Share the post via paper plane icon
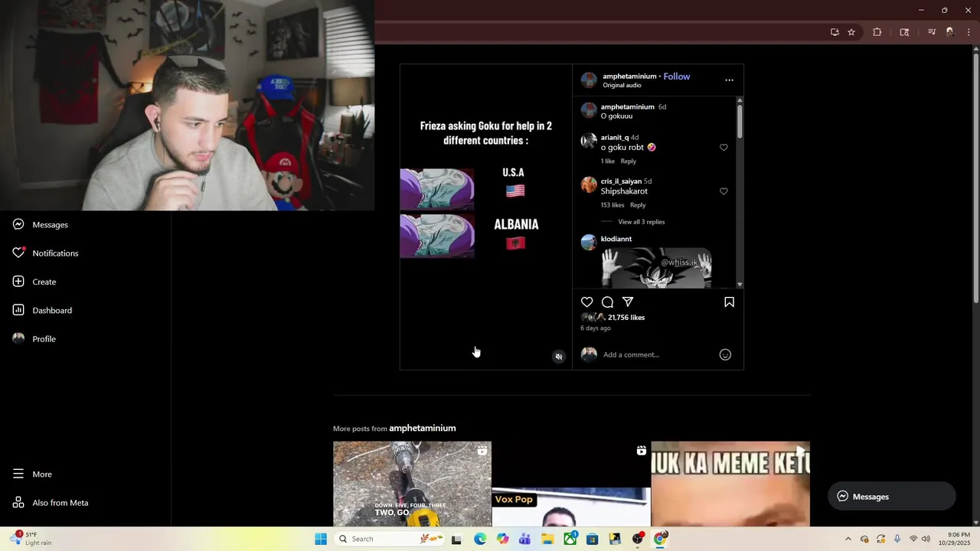 click(628, 302)
